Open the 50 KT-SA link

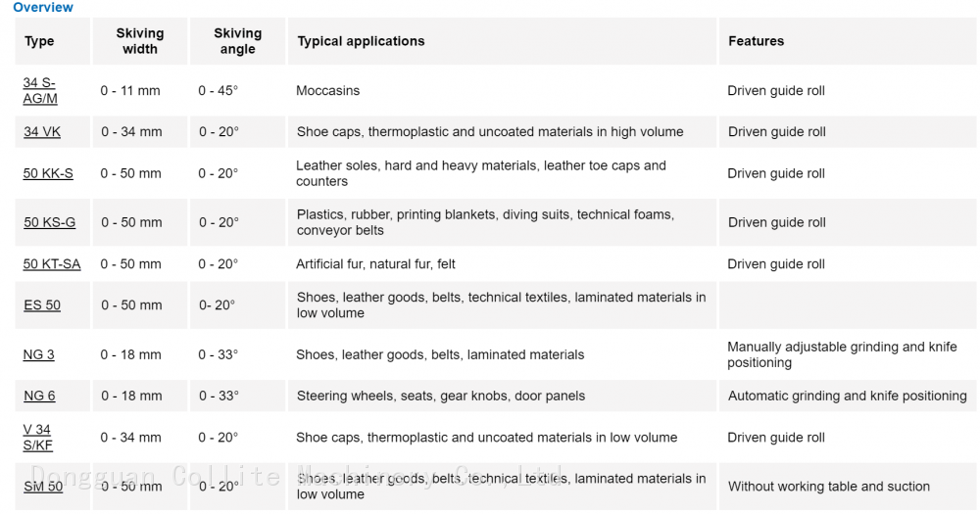pos(52,264)
